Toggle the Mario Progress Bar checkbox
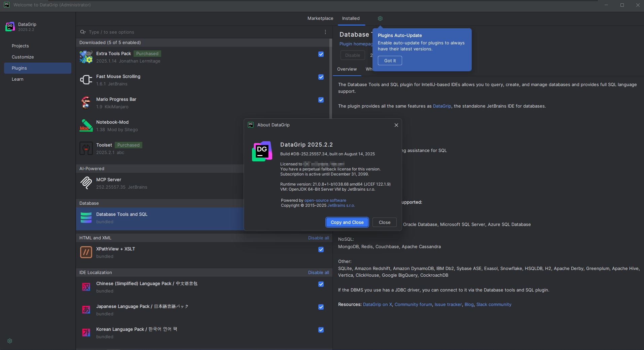The width and height of the screenshot is (644, 350). point(321,100)
